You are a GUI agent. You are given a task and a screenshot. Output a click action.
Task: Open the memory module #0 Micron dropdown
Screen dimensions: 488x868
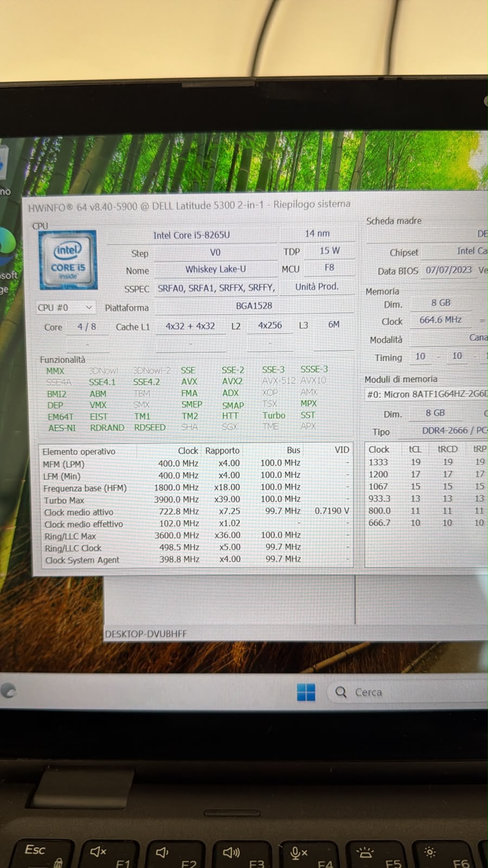point(427,394)
